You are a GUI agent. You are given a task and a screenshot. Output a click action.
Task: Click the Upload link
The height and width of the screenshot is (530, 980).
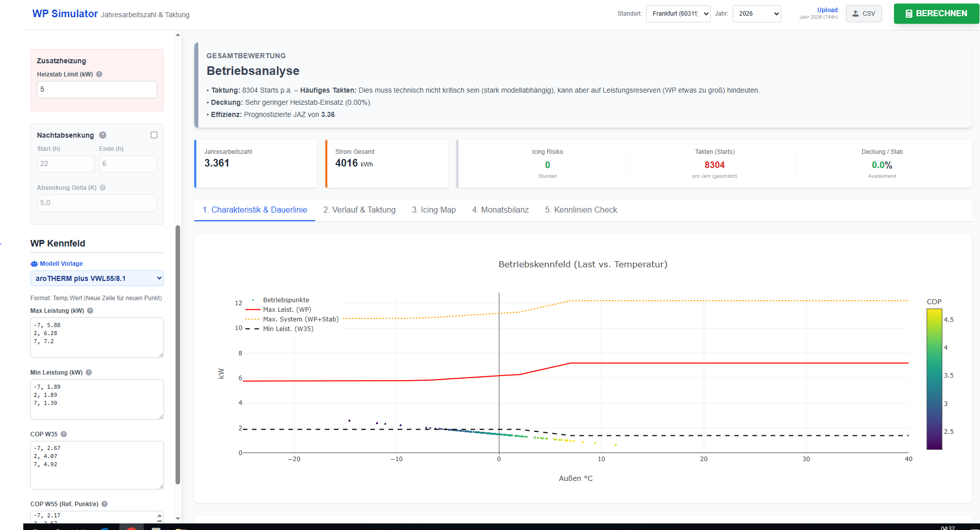(827, 10)
